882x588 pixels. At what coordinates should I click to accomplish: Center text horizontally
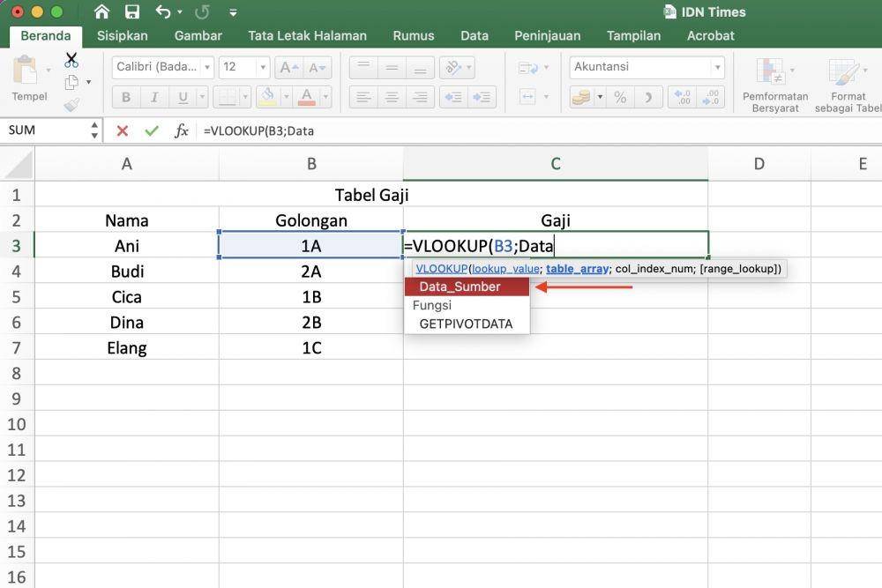pyautogui.click(x=392, y=97)
